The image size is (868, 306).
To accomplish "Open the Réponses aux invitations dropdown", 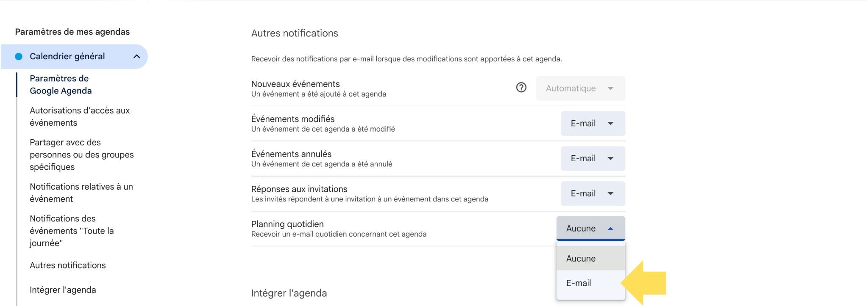I will coord(592,193).
